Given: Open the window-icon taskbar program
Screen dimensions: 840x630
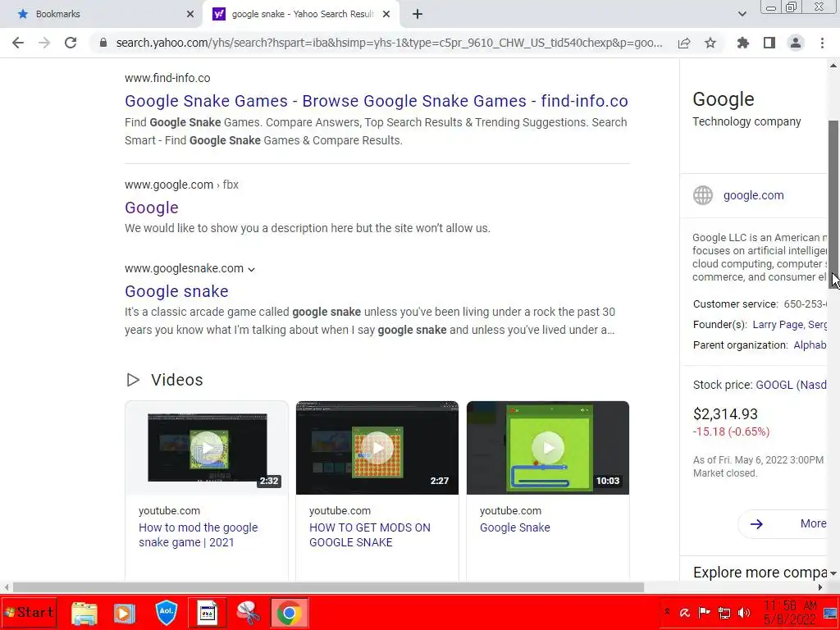Looking at the screenshot, I should [x=208, y=613].
